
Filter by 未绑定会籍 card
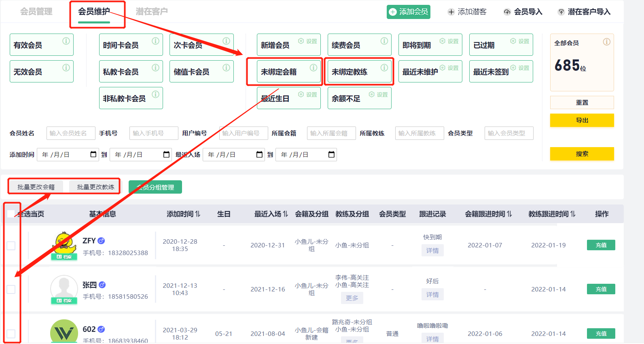(x=284, y=72)
